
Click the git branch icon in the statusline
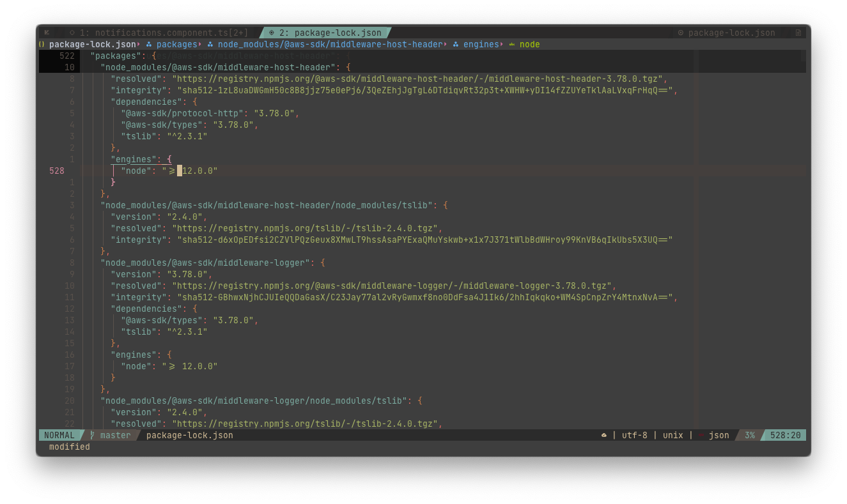[x=92, y=435]
